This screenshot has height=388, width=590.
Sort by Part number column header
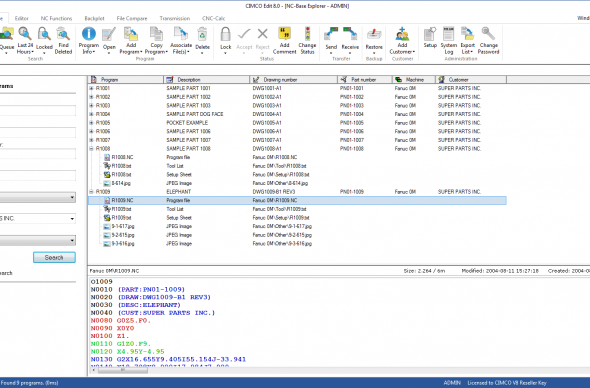coord(365,79)
